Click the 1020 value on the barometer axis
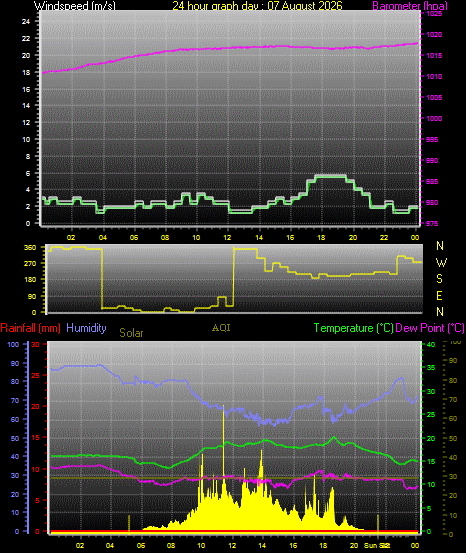This screenshot has width=466, height=553. pos(434,35)
